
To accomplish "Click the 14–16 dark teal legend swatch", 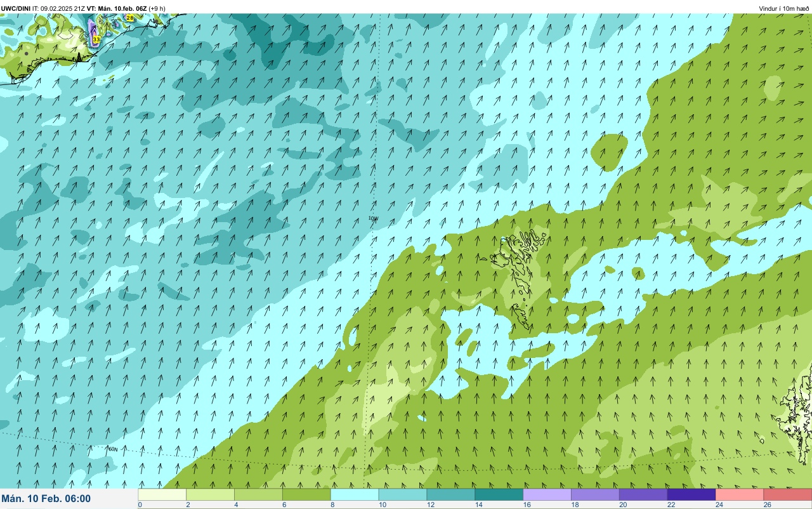I will (x=499, y=494).
